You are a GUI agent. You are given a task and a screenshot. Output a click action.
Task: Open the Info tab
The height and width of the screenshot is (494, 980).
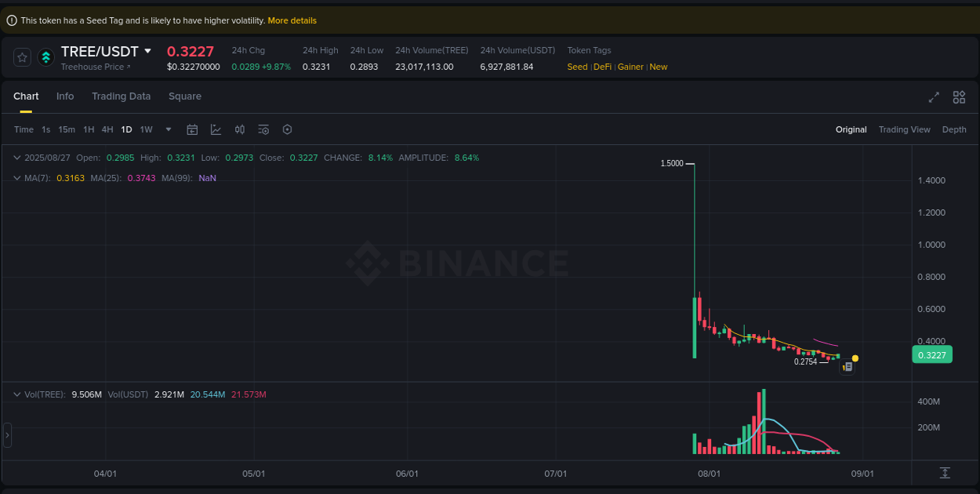coord(65,96)
